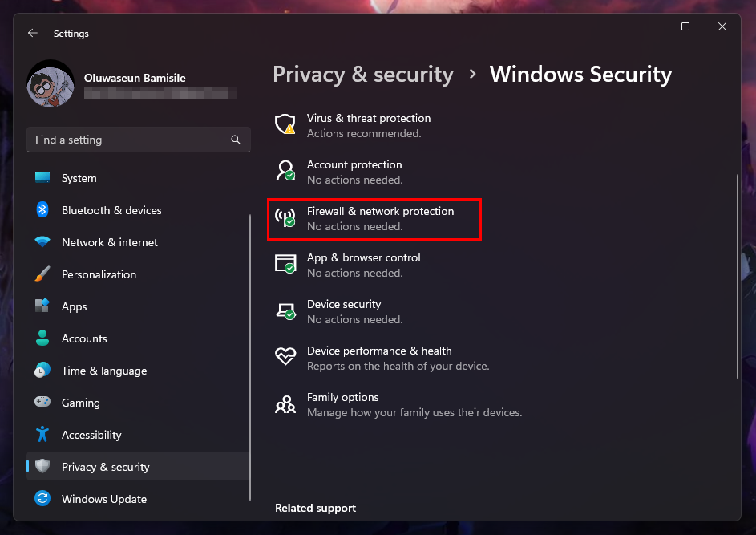Open Time & language settings
This screenshot has width=756, height=535.
[139, 371]
